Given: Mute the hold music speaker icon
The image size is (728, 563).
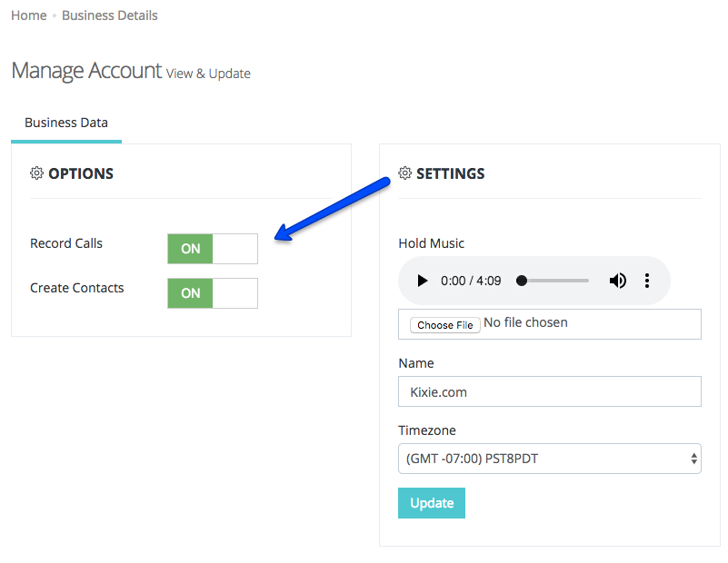Looking at the screenshot, I should coord(617,281).
